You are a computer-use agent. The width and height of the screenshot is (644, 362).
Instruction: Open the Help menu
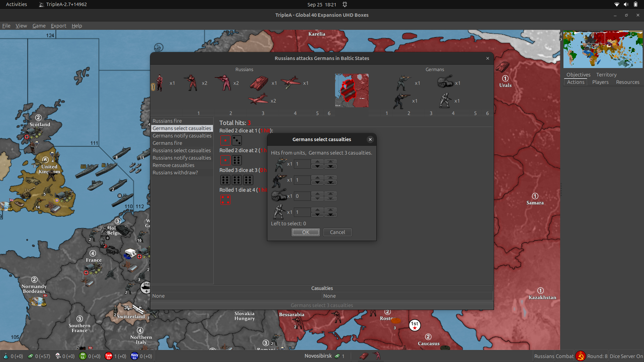[77, 26]
